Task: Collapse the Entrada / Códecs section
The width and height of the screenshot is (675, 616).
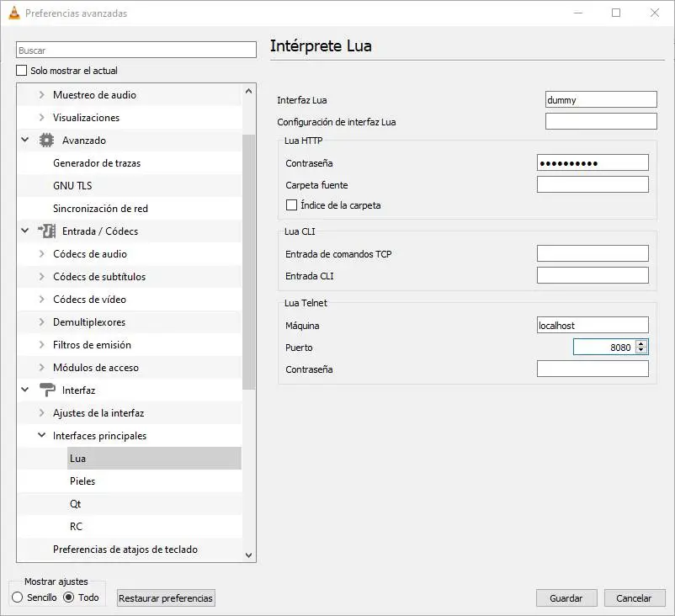Action: tap(25, 231)
